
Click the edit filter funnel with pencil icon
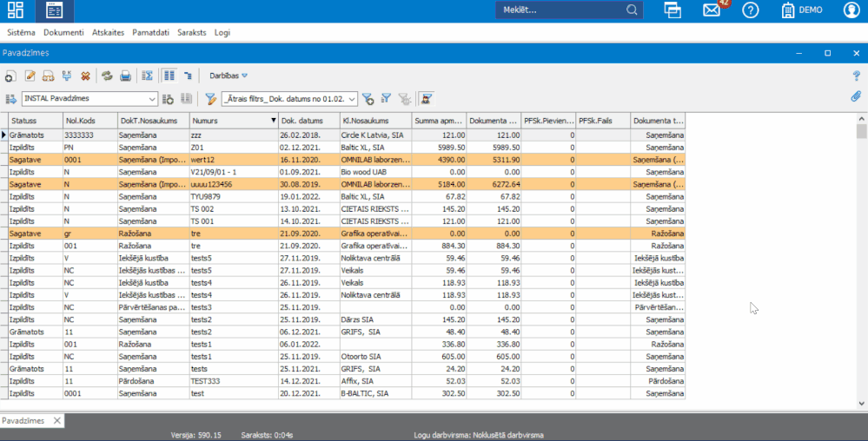(x=210, y=99)
